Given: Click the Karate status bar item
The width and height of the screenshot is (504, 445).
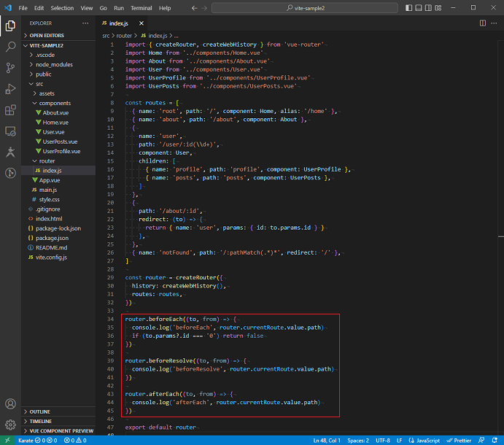Looking at the screenshot, I should point(38,440).
